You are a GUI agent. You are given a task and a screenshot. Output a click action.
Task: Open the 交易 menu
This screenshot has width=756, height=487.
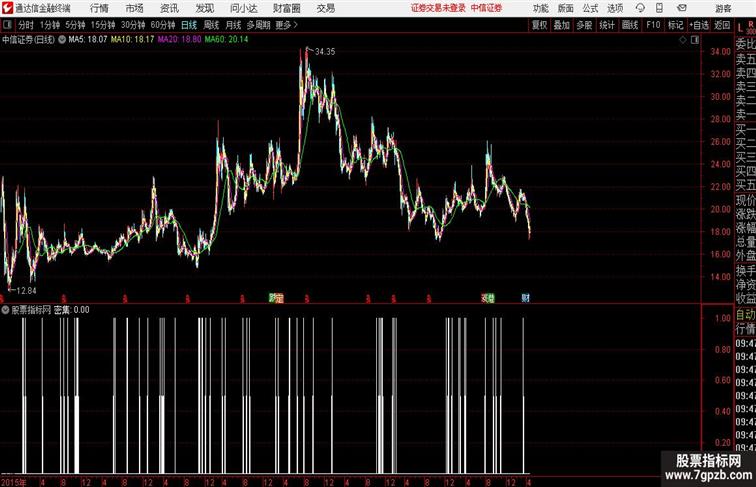tap(325, 8)
